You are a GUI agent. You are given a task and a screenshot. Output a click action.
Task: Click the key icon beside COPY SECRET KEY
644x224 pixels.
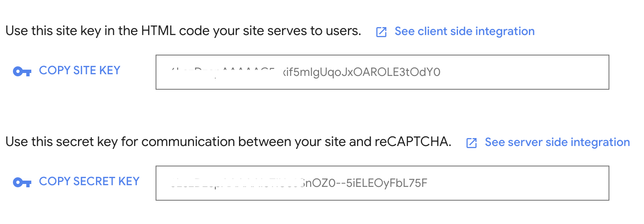tap(22, 182)
